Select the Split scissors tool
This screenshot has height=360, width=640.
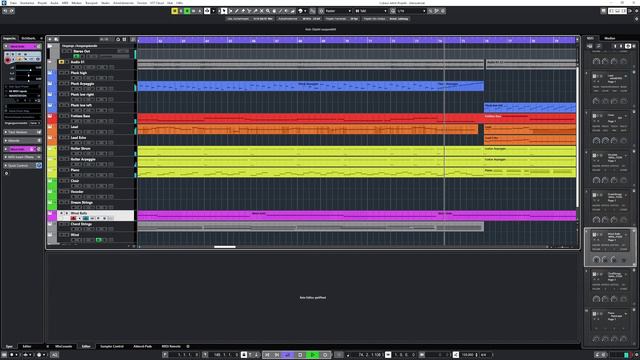click(x=249, y=11)
